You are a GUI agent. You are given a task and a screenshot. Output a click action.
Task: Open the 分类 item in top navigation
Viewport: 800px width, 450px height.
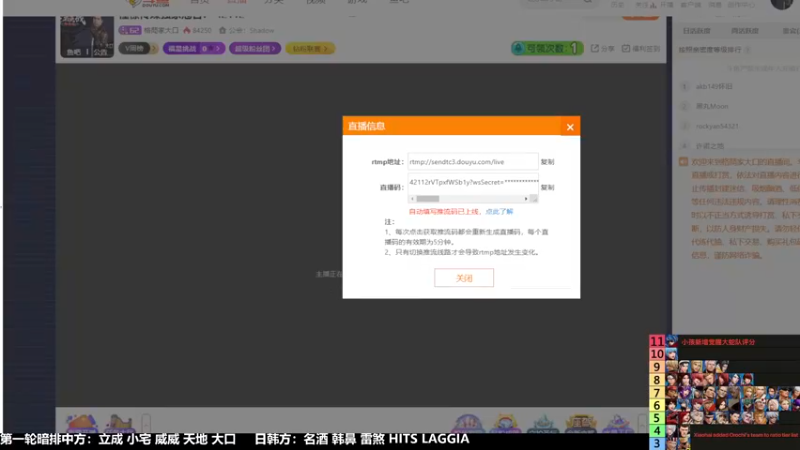[x=273, y=2]
